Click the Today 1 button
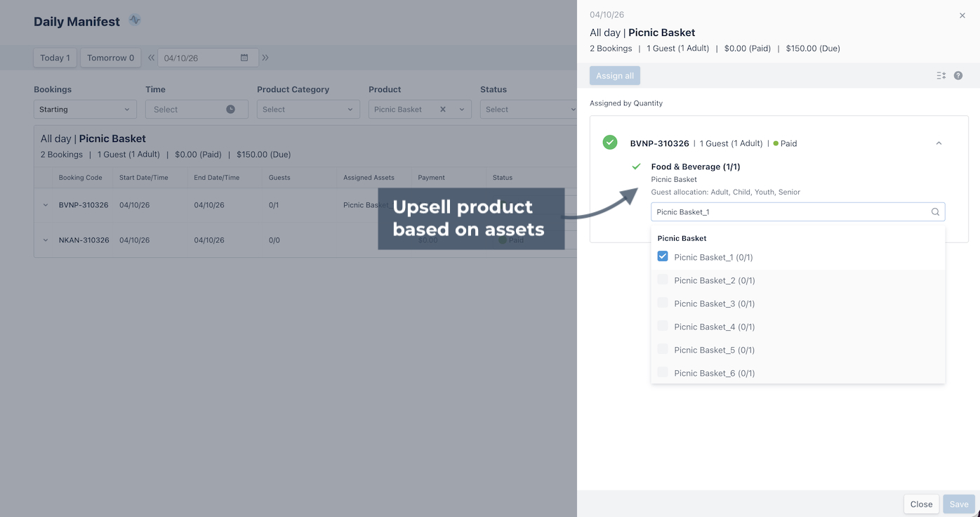This screenshot has height=517, width=980. pos(55,58)
